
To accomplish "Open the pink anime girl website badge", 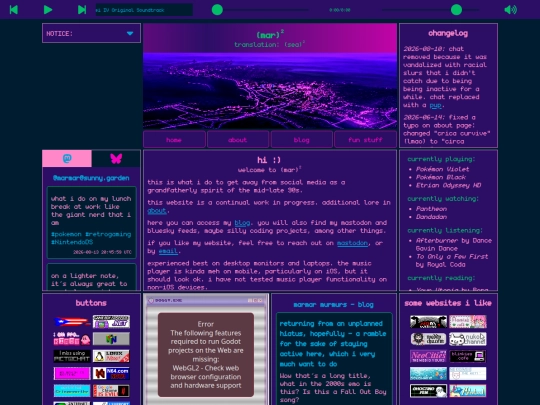I will click(468, 322).
